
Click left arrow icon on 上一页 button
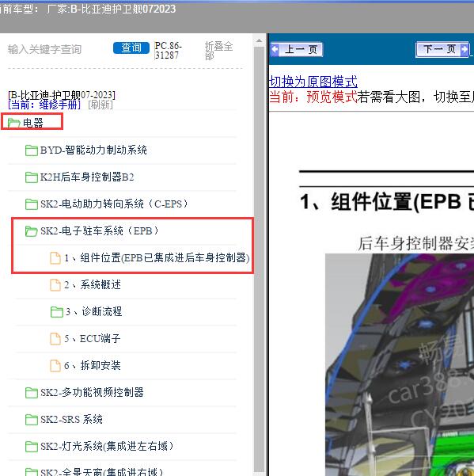275,49
